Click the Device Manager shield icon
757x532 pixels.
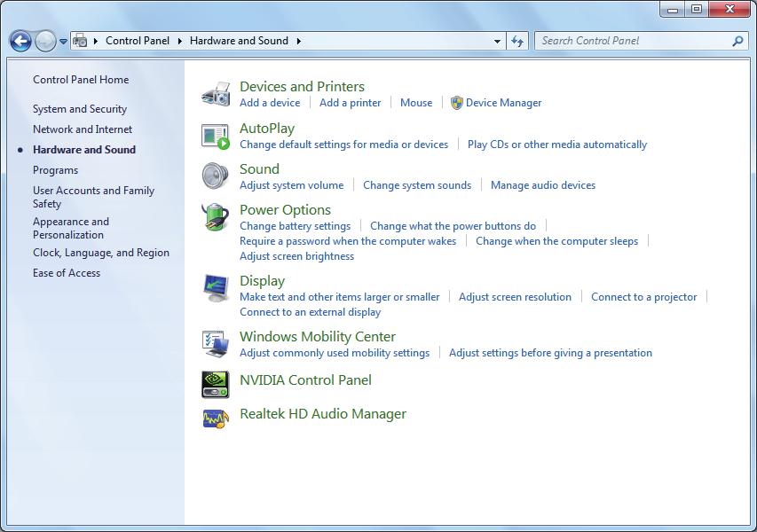(456, 103)
